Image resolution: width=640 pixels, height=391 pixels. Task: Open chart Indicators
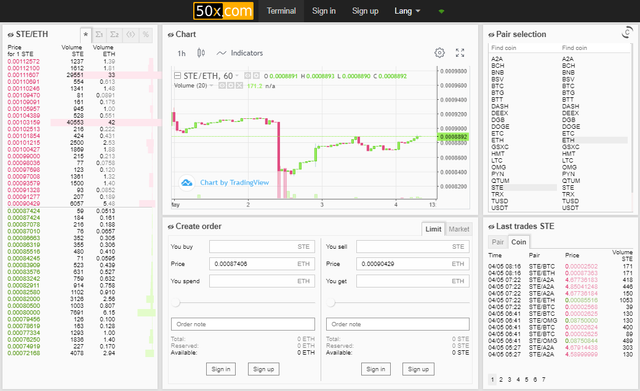tap(240, 53)
